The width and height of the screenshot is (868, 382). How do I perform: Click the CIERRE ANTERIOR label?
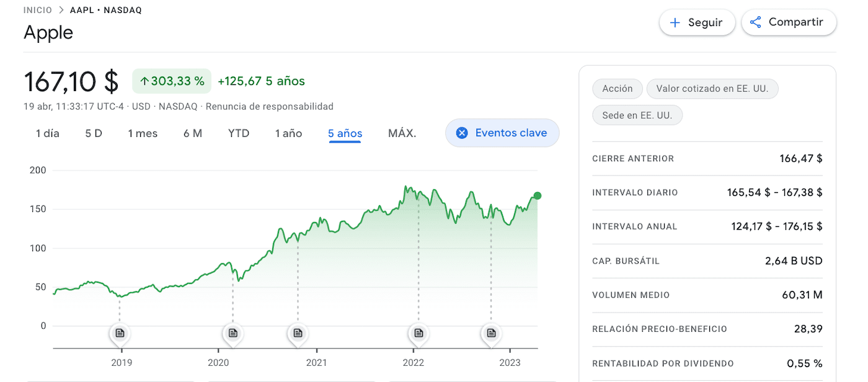point(633,159)
